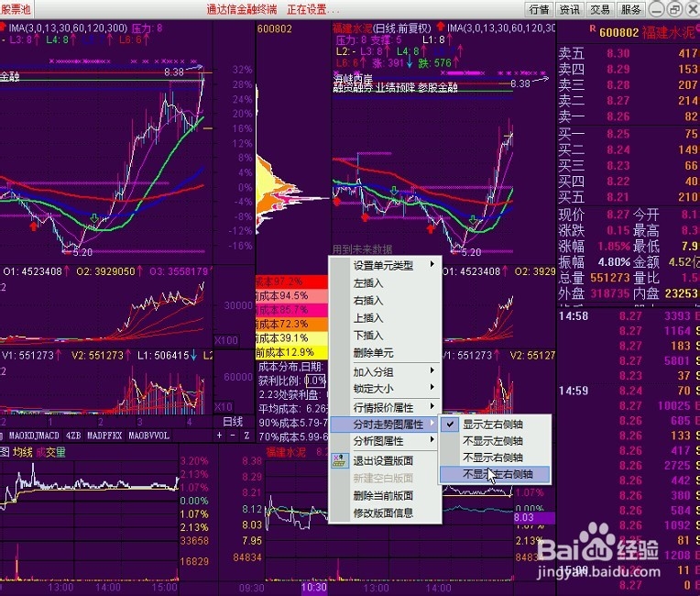Image resolution: width=700 pixels, height=596 pixels.
Task: Click the pink 成本94.5% color bar
Action: coord(291,296)
